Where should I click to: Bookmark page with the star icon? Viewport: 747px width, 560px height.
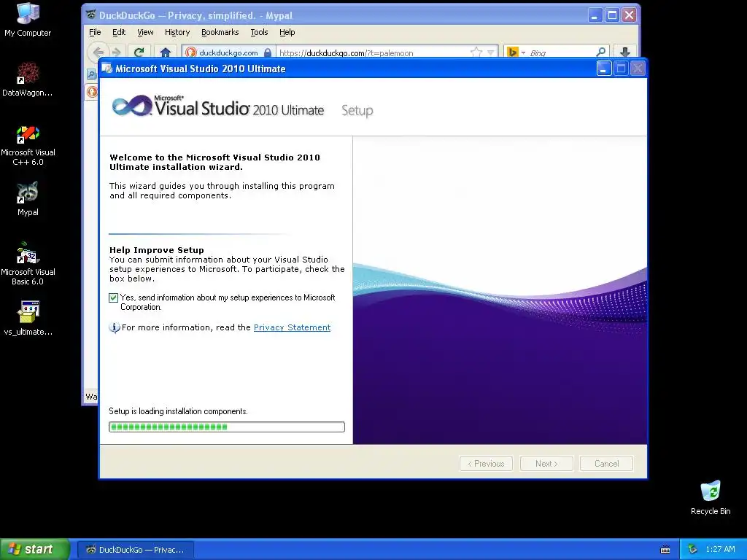[x=476, y=52]
